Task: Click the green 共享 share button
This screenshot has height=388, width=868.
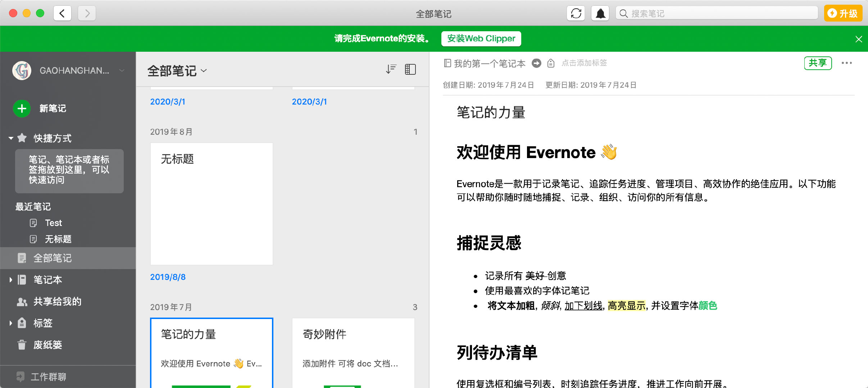Action: pos(818,63)
